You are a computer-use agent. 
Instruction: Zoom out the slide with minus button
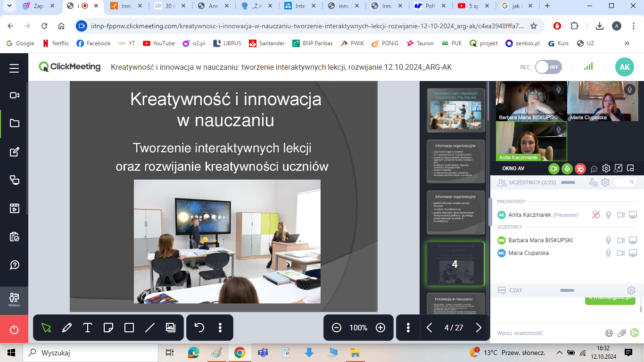[337, 328]
